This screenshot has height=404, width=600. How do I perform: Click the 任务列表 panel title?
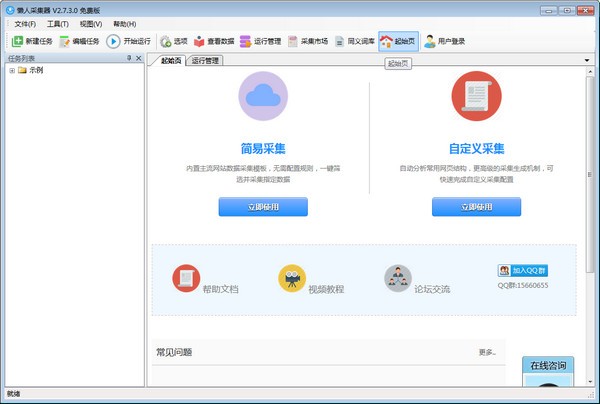click(x=21, y=59)
